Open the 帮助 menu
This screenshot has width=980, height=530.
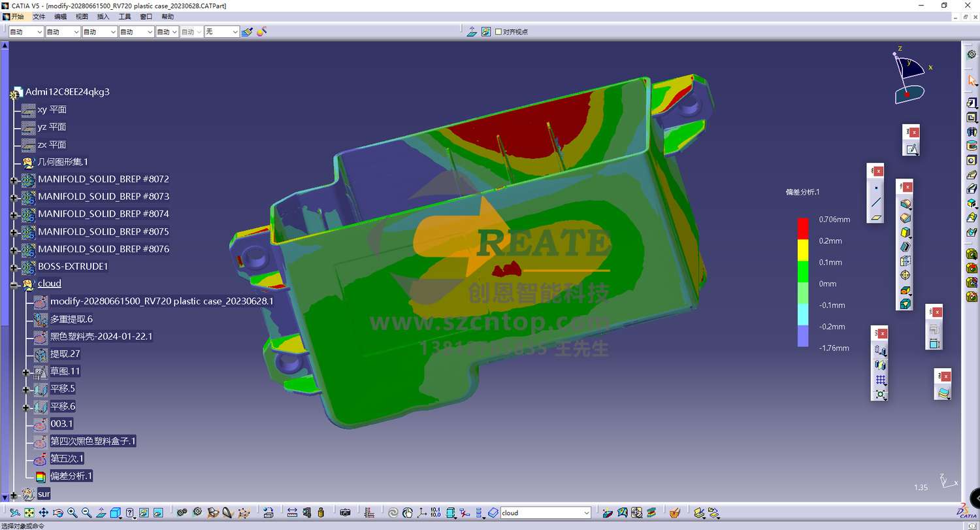click(x=168, y=16)
